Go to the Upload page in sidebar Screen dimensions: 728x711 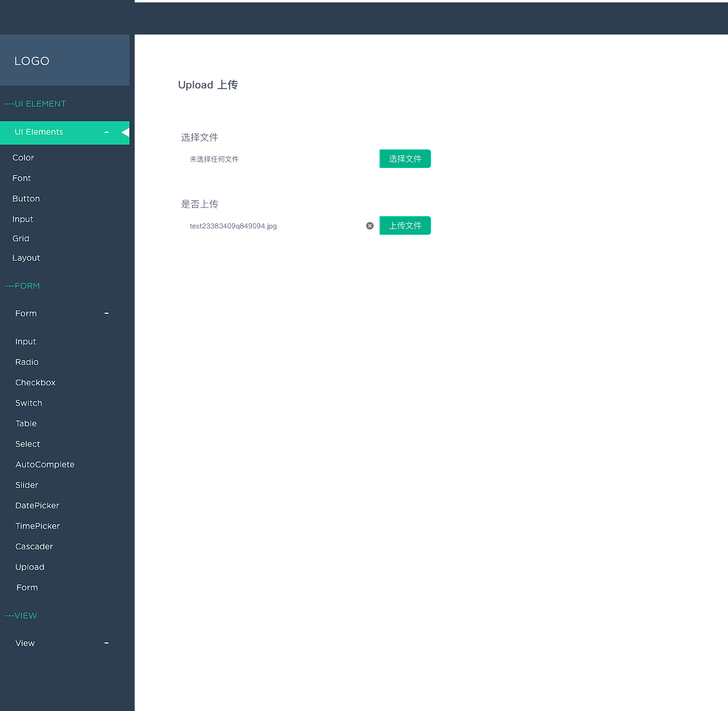[x=30, y=567]
